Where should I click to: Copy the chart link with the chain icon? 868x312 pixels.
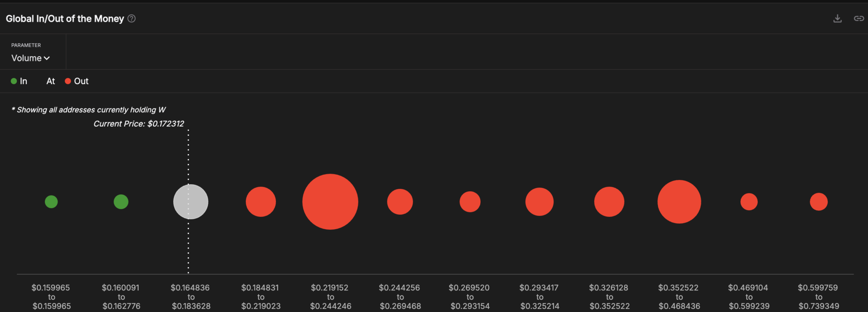[x=859, y=19]
